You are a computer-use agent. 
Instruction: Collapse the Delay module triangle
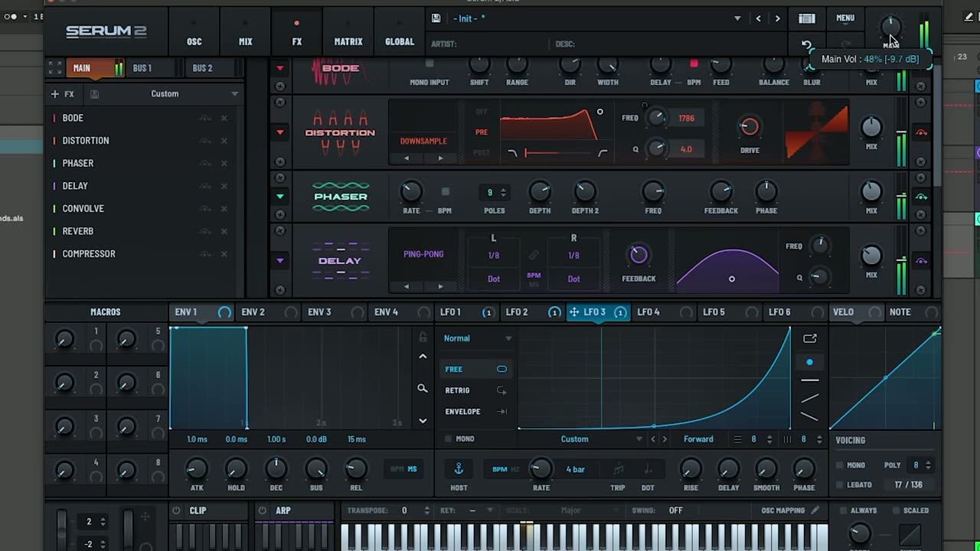point(280,261)
